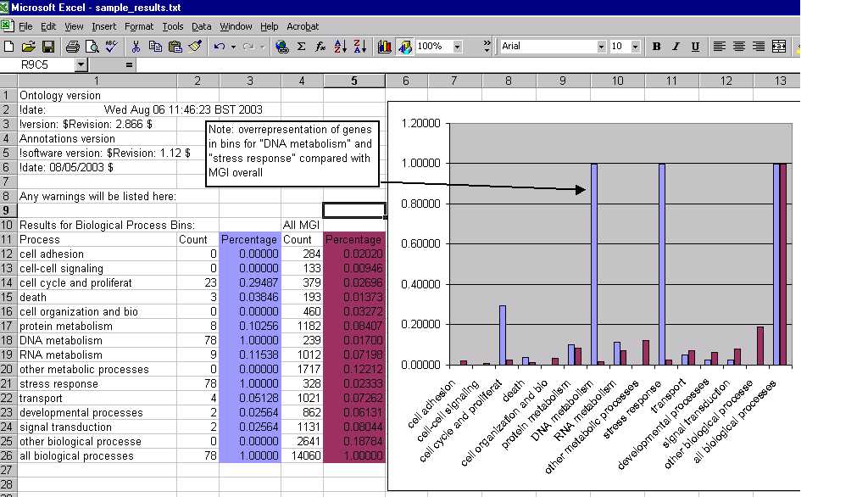868x497 pixels.
Task: Align text left
Action: (x=719, y=47)
